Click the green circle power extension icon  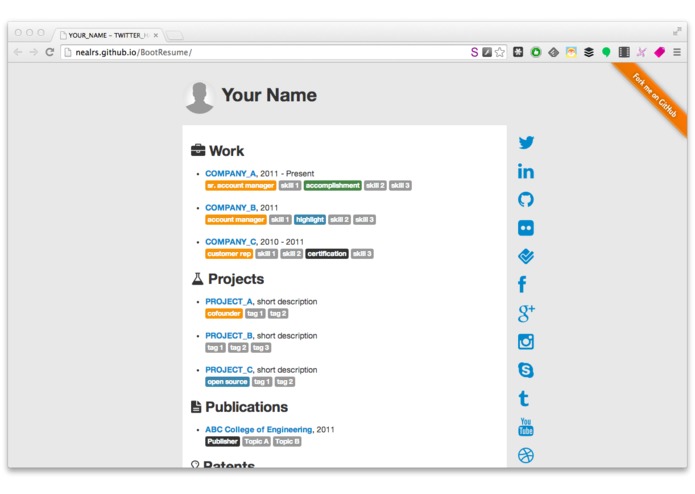[536, 52]
